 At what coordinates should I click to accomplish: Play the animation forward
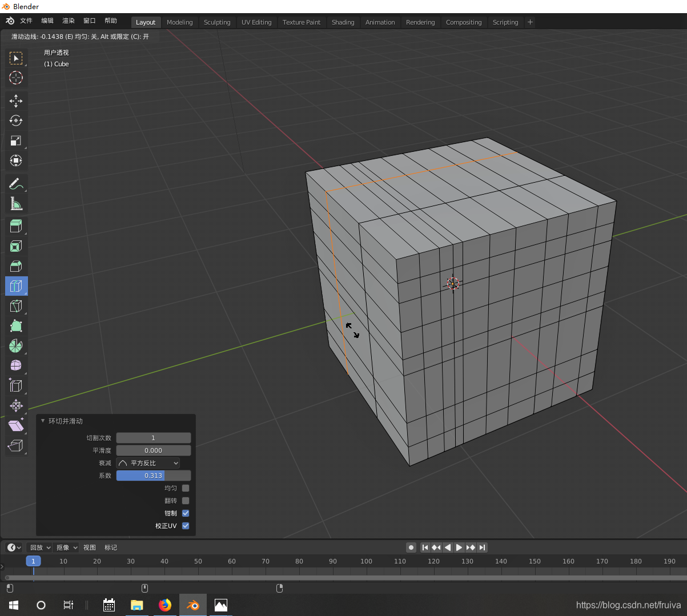pyautogui.click(x=459, y=547)
